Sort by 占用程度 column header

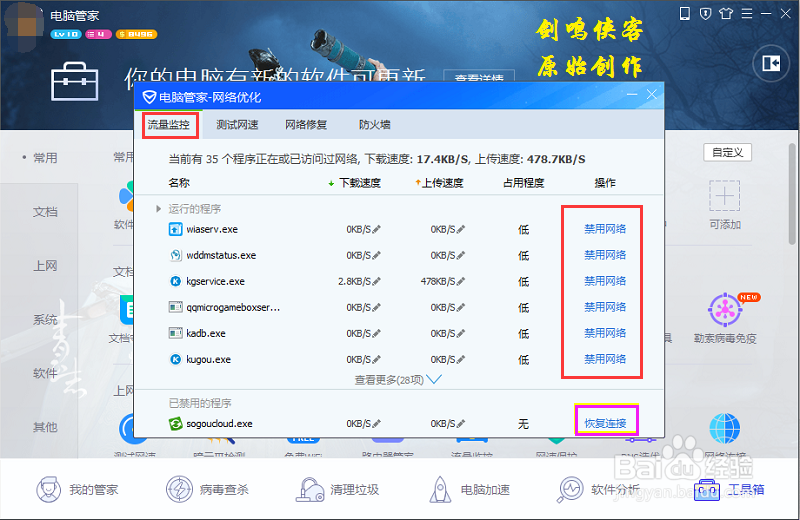523,183
